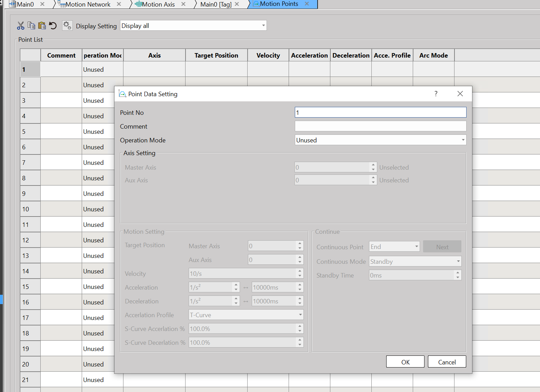Click the Cut scissors icon
This screenshot has width=540, height=392.
click(21, 26)
